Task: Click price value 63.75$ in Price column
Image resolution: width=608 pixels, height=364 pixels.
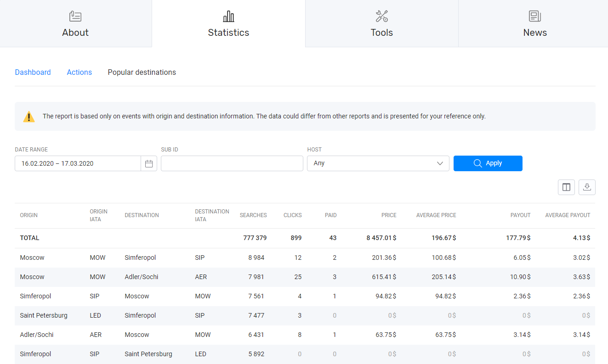Action: 386,335
